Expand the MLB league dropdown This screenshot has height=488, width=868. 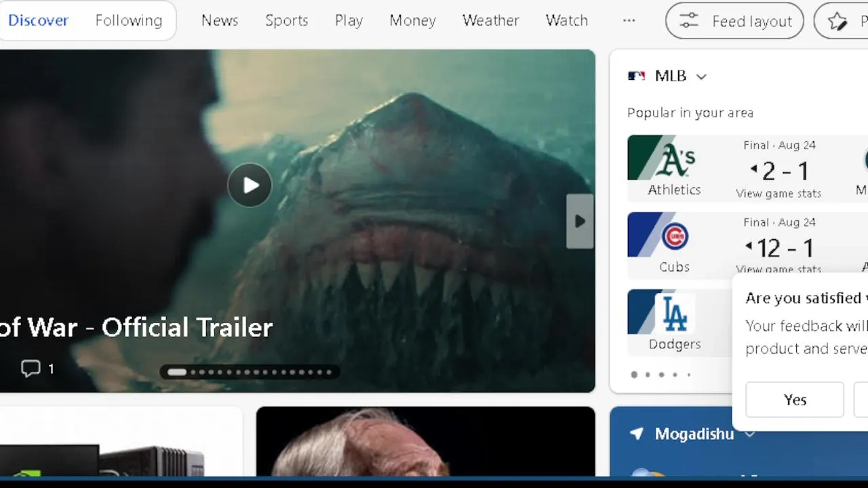(x=701, y=77)
